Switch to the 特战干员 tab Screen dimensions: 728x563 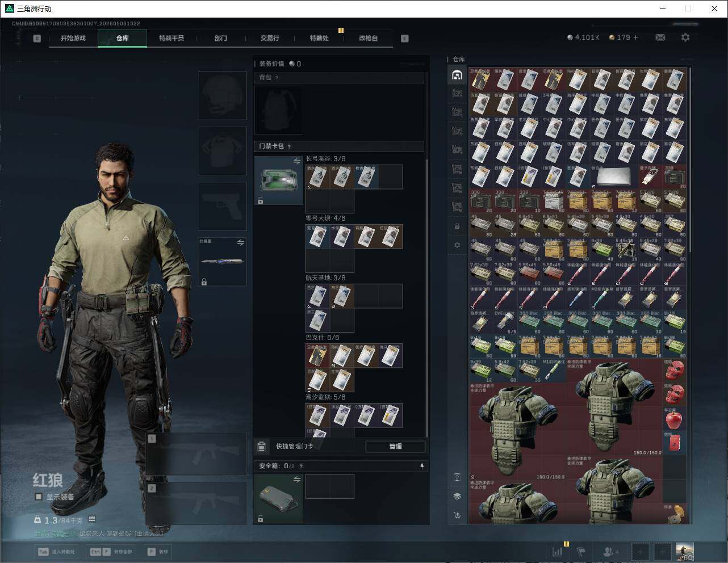click(171, 38)
